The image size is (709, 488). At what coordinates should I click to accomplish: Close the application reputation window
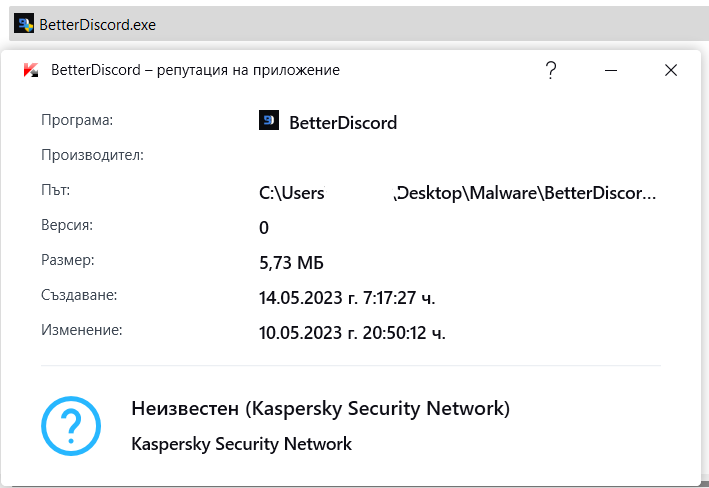pyautogui.click(x=671, y=70)
